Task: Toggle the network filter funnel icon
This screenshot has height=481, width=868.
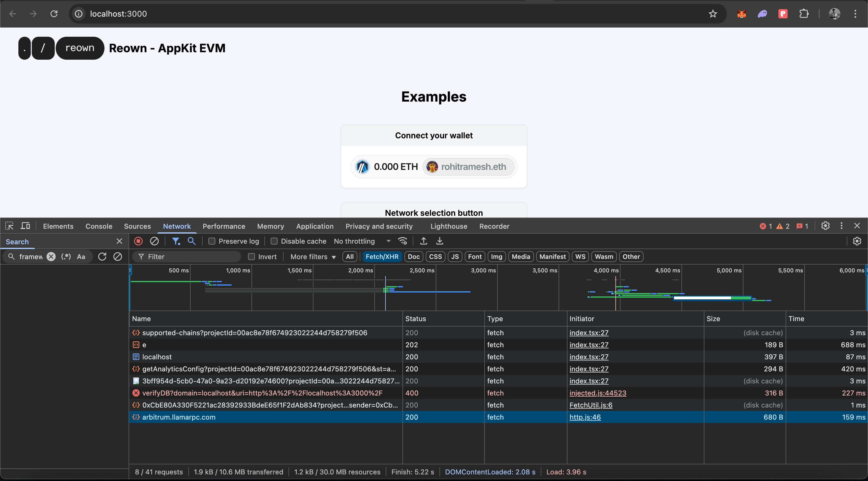Action: [176, 241]
